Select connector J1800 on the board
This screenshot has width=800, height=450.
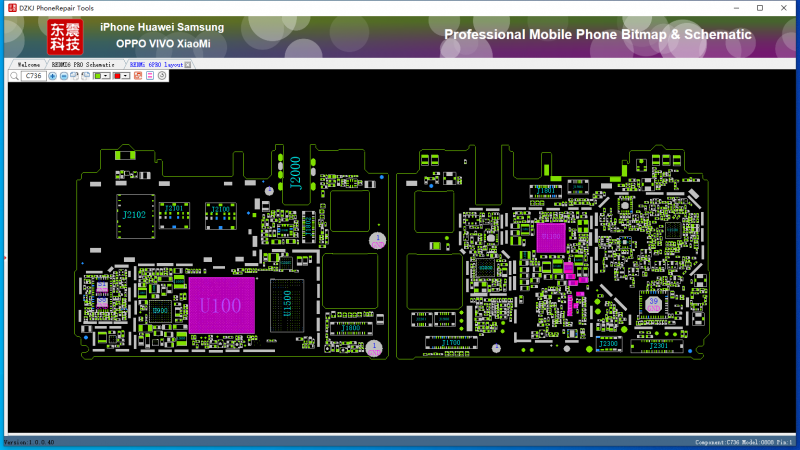click(x=351, y=329)
